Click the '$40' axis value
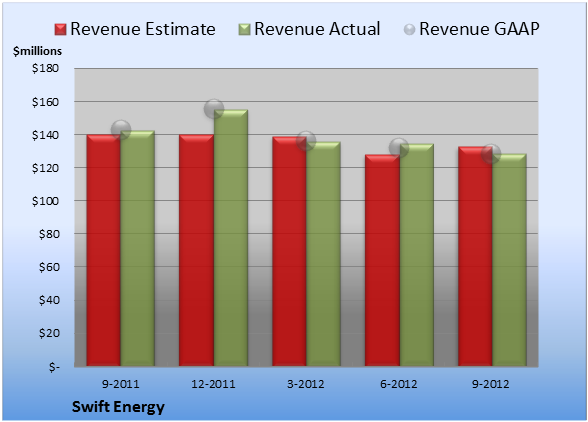Image resolution: width=588 pixels, height=422 pixels. [x=49, y=300]
